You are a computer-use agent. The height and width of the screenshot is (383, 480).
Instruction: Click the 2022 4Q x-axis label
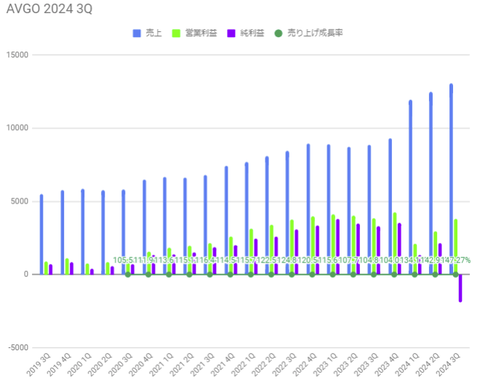[x=304, y=365]
